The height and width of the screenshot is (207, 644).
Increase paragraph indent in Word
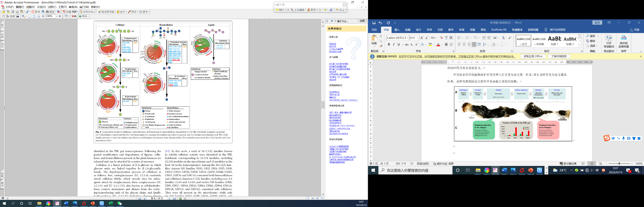[489, 38]
